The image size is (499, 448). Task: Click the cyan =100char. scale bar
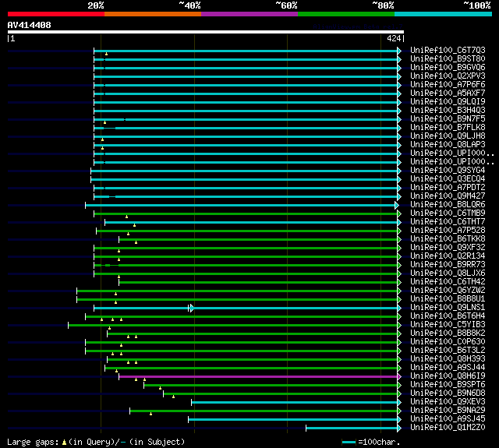[349, 442]
